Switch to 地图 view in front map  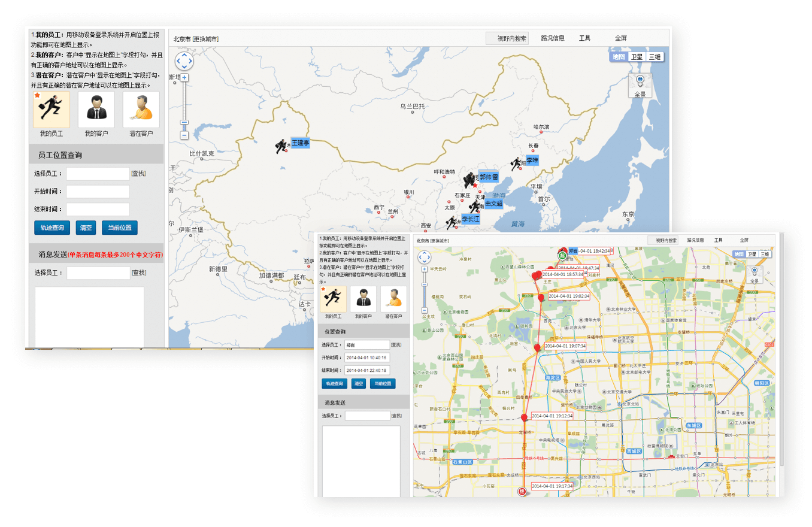coord(739,255)
